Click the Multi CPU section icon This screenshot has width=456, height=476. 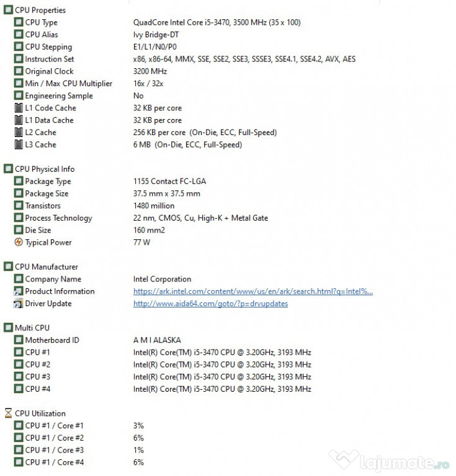click(x=8, y=328)
